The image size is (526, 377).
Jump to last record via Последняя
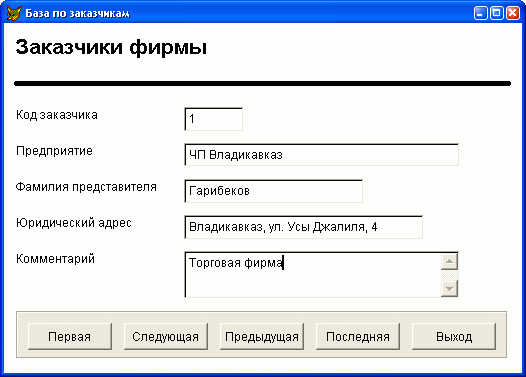point(358,336)
